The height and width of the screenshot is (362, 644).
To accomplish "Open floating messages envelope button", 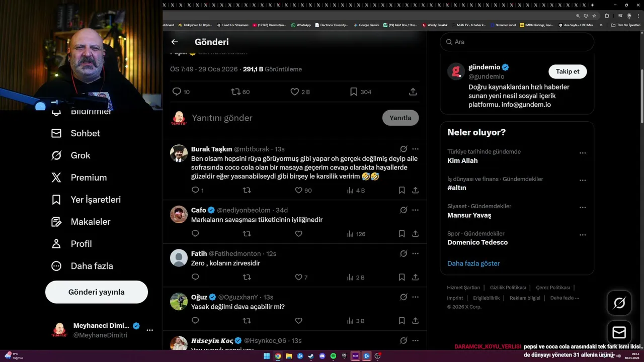I will pos(619,333).
